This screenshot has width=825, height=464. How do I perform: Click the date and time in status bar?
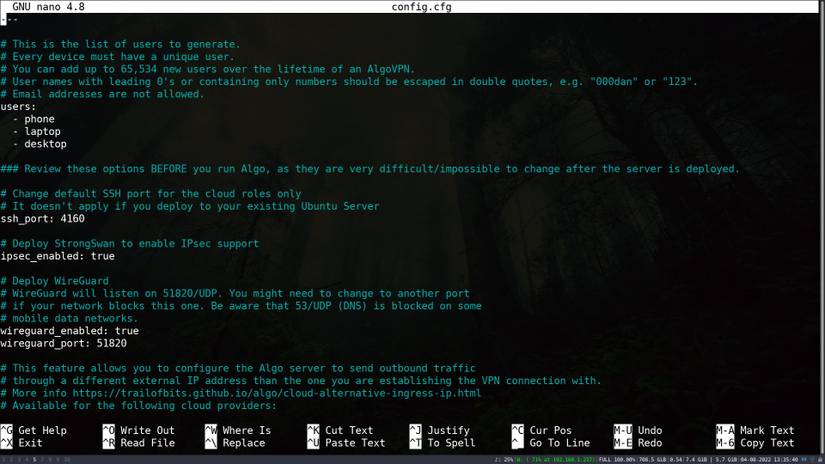[x=769, y=460]
